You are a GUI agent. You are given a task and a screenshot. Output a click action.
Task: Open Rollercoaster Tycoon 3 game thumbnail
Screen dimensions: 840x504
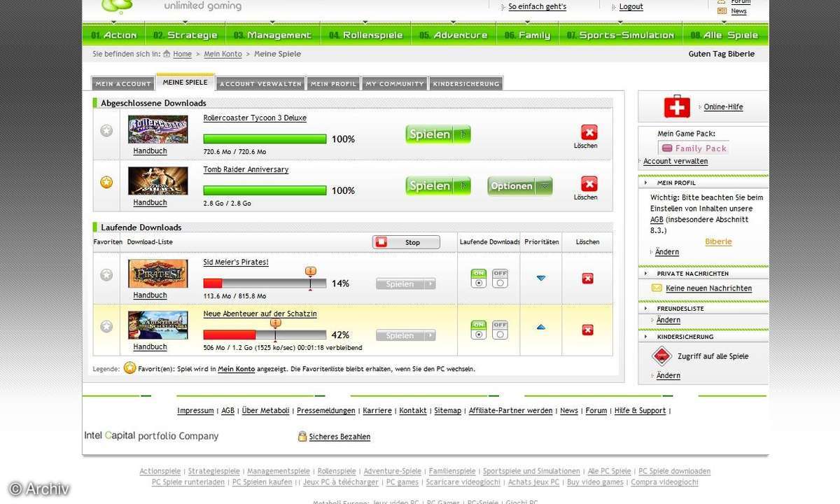157,129
